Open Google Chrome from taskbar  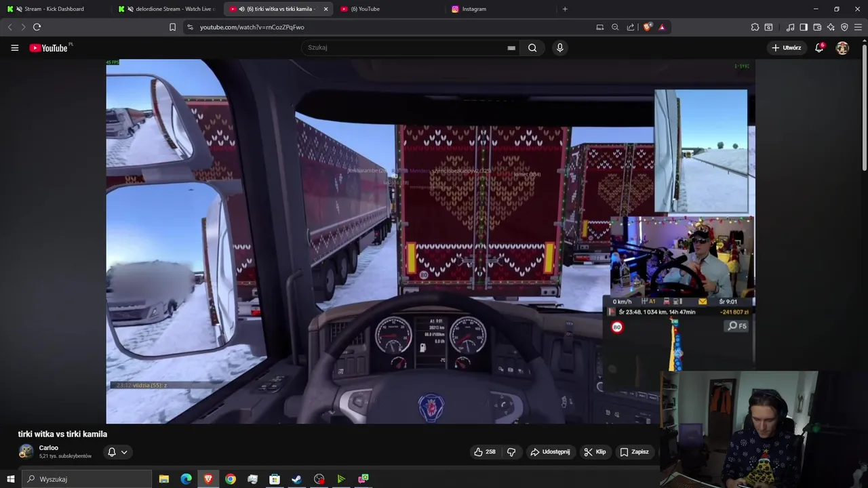231,479
